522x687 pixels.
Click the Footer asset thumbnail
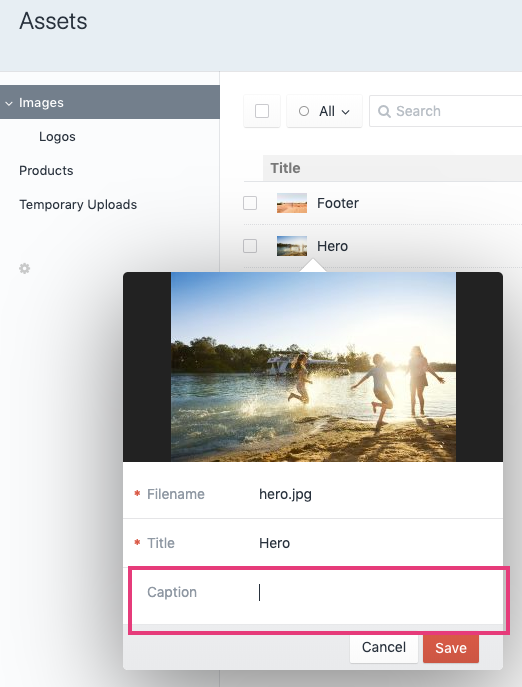(292, 203)
